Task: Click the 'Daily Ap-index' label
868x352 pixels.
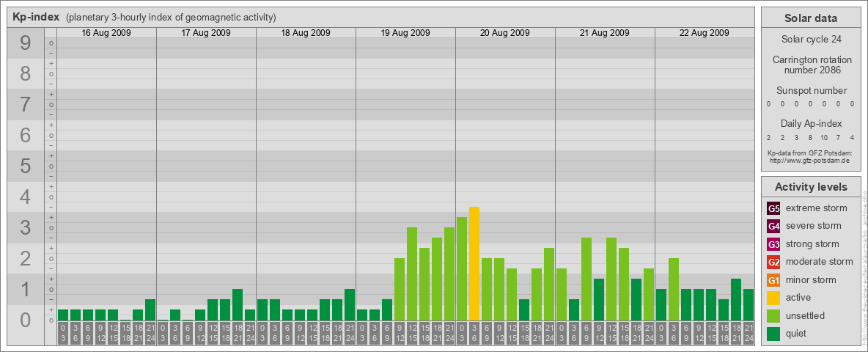Action: tap(812, 123)
